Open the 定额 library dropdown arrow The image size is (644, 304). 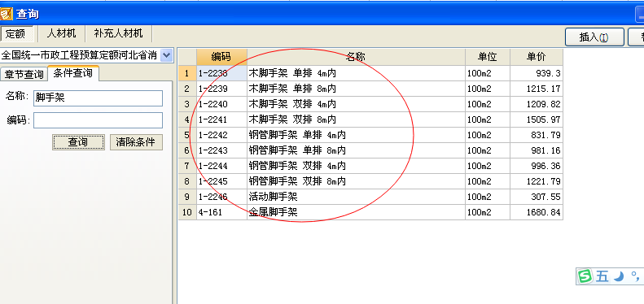point(166,55)
